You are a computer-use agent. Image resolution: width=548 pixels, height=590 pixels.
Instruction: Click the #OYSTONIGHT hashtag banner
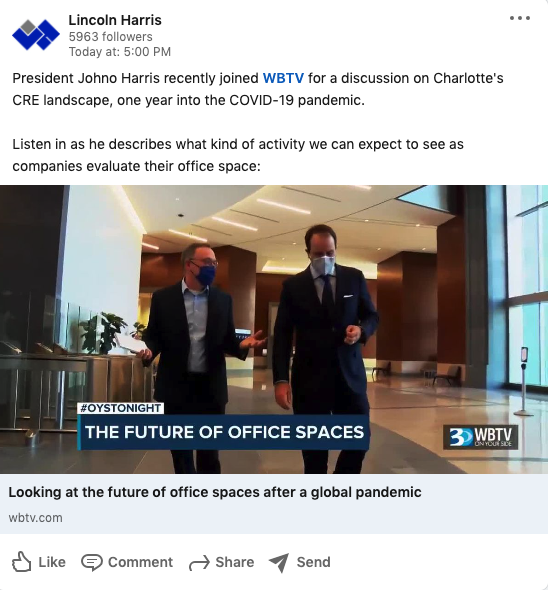coord(120,408)
